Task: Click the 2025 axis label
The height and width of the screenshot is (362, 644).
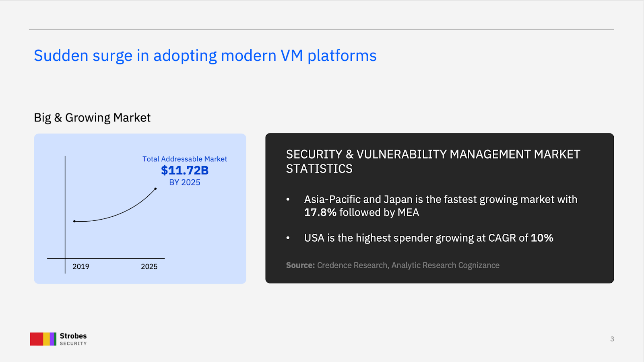Action: click(x=149, y=266)
